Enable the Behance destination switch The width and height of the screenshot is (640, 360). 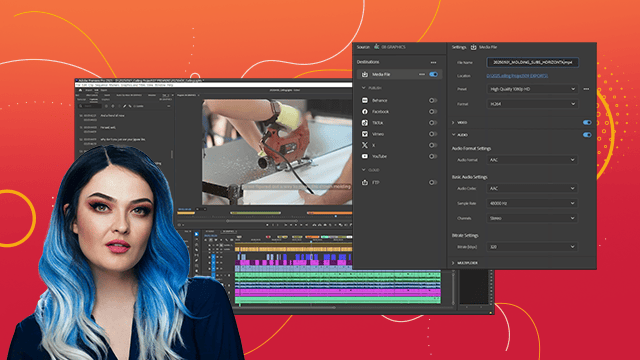tap(433, 100)
